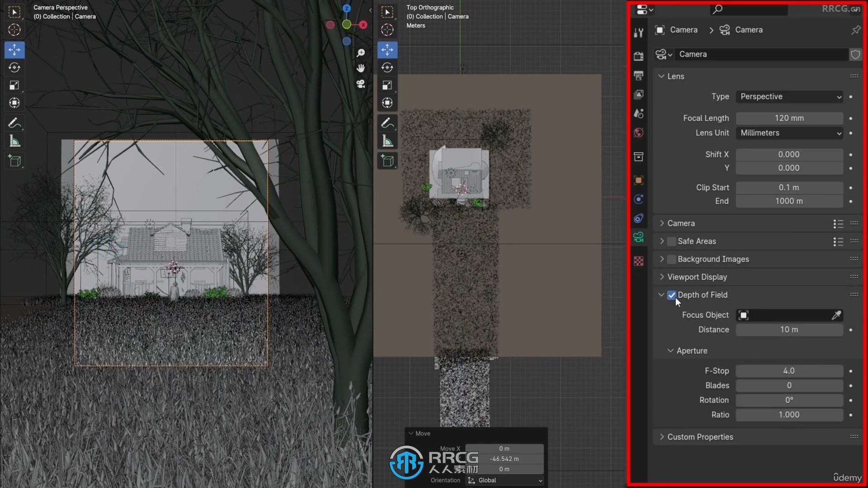Screen dimensions: 868x488
Task: Select the Transform tool in Top Orthographic viewport
Action: tap(387, 103)
